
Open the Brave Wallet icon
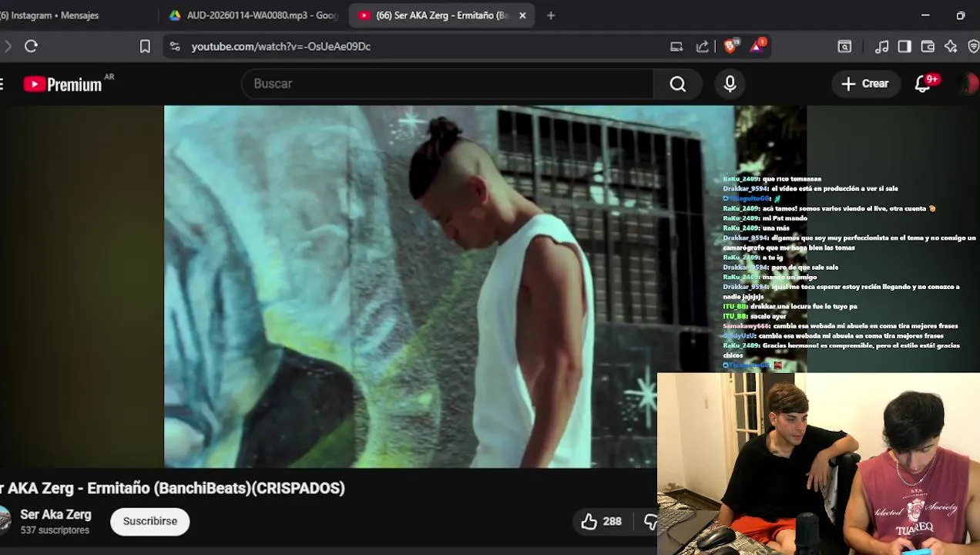pos(928,46)
